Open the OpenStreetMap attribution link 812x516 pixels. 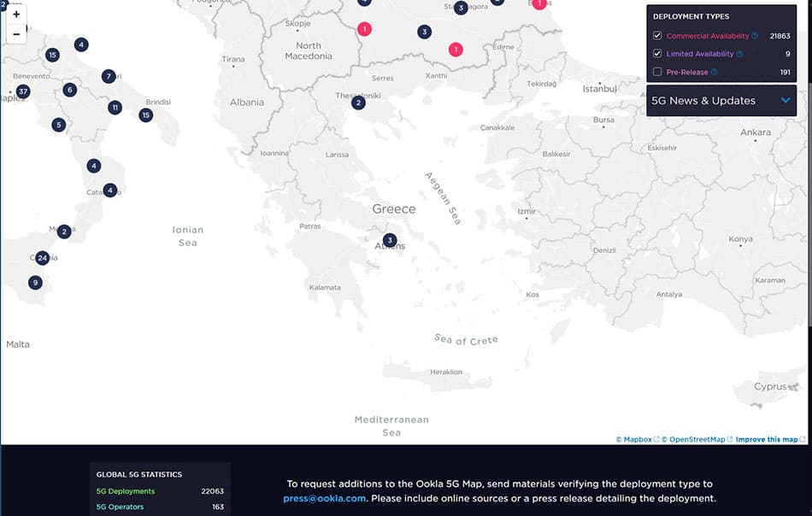694,438
